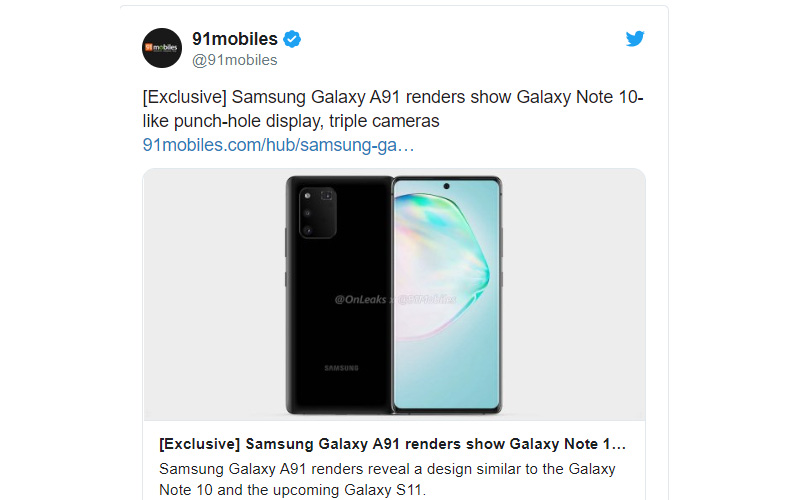Click the punch-hole front camera on display
Image resolution: width=799 pixels, height=500 pixels.
[x=446, y=187]
